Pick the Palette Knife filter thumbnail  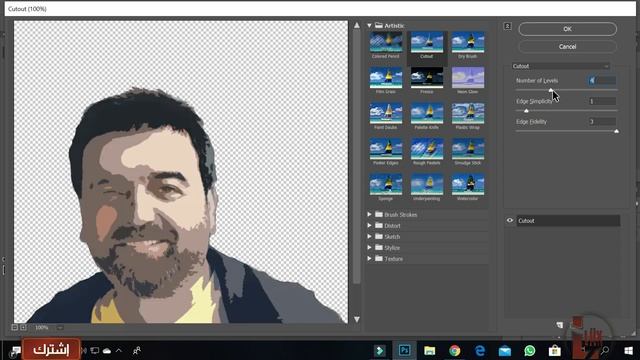click(x=427, y=113)
